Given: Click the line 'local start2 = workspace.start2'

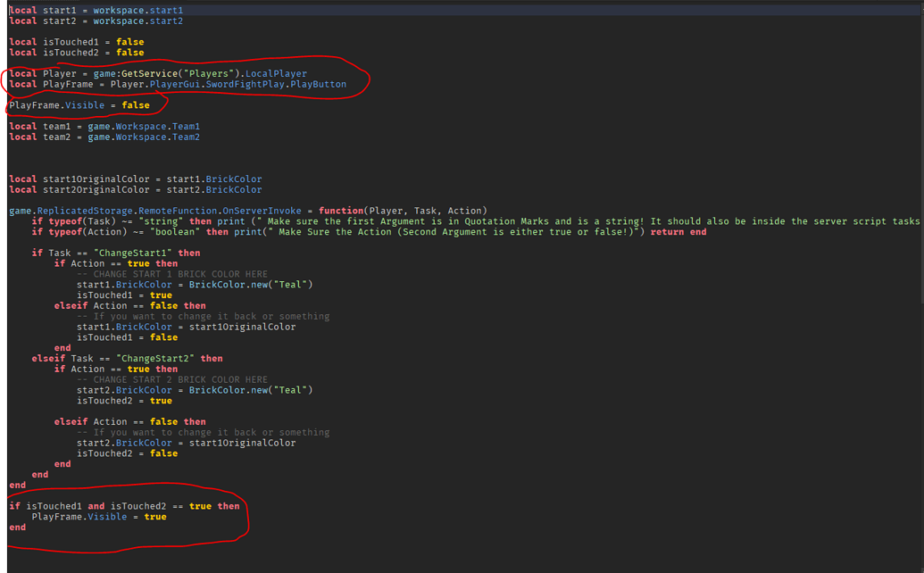Looking at the screenshot, I should (96, 21).
